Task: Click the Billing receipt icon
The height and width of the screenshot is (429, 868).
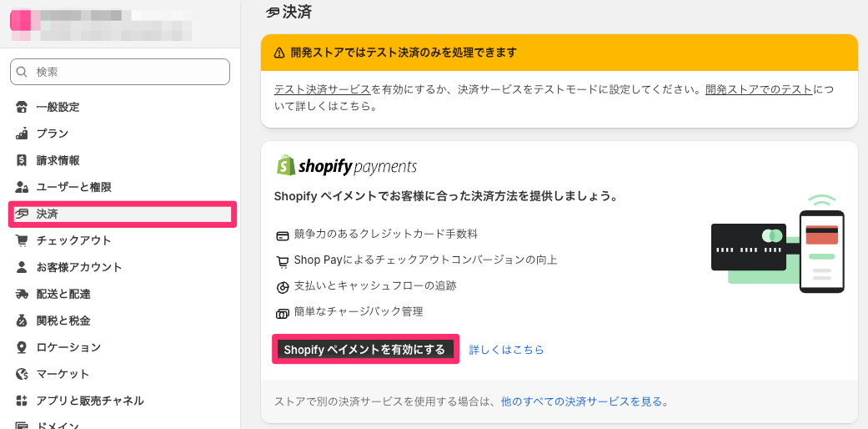Action: [22, 160]
